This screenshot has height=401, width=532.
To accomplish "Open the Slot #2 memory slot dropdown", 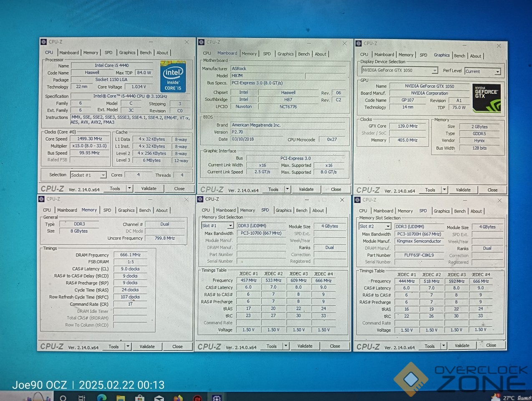I will 375,226.
